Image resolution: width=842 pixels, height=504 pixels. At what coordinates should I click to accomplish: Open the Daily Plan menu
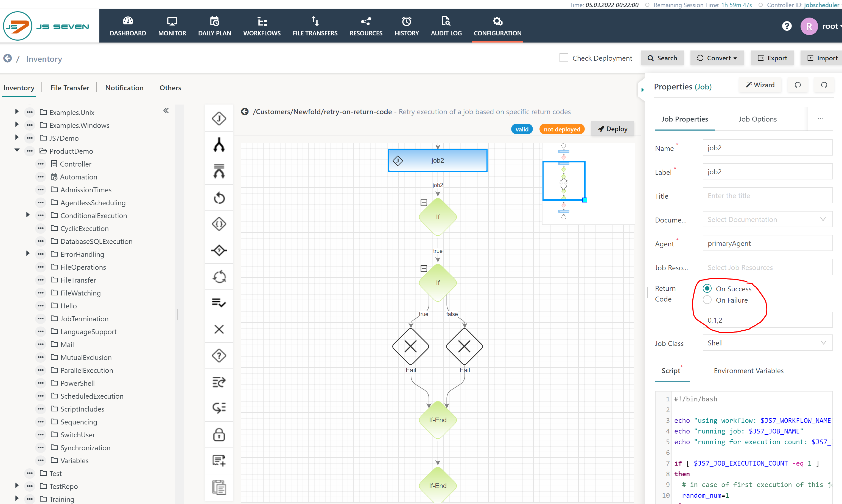coord(214,26)
